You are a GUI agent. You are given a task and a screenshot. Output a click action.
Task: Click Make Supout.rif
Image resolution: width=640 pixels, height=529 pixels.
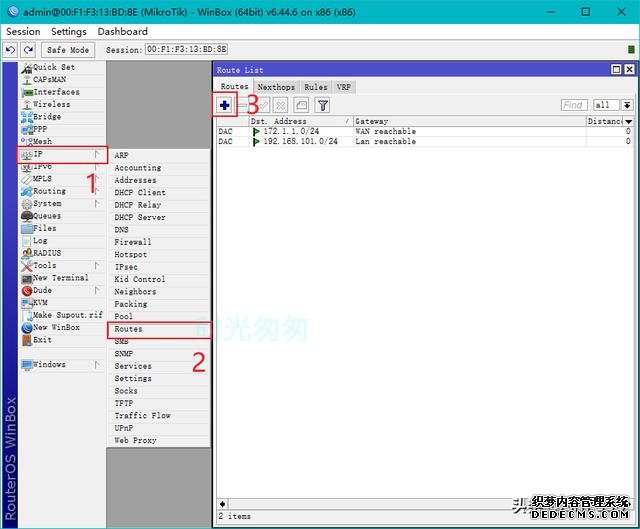pyautogui.click(x=62, y=315)
